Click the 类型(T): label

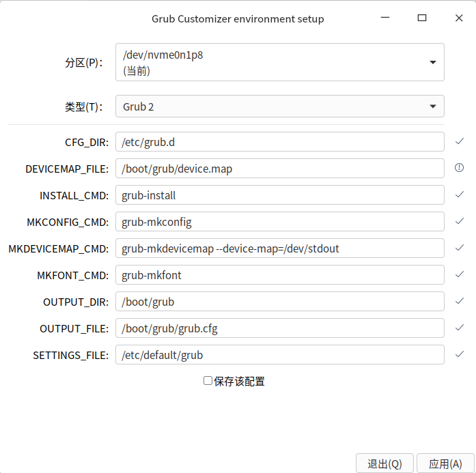(84, 106)
